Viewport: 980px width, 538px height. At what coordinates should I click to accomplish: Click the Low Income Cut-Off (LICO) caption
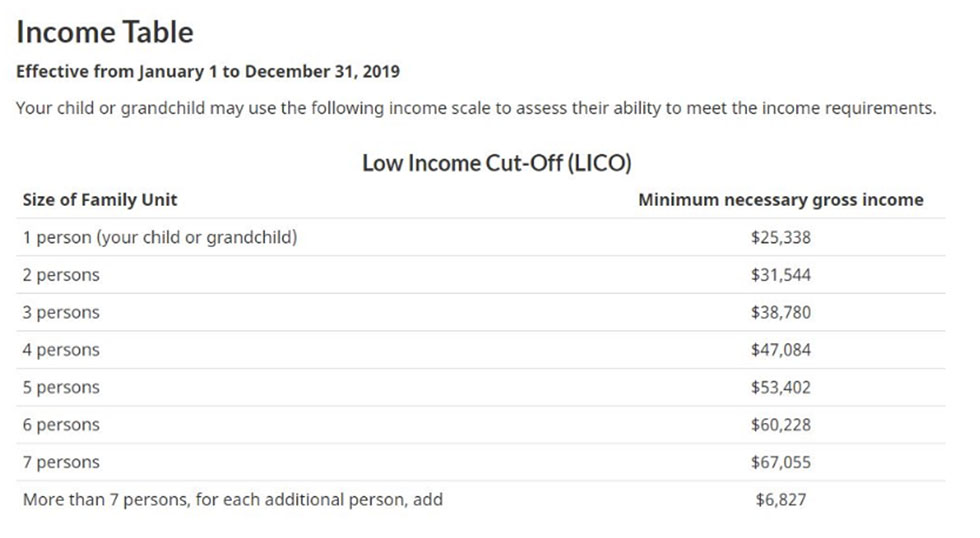pyautogui.click(x=497, y=163)
